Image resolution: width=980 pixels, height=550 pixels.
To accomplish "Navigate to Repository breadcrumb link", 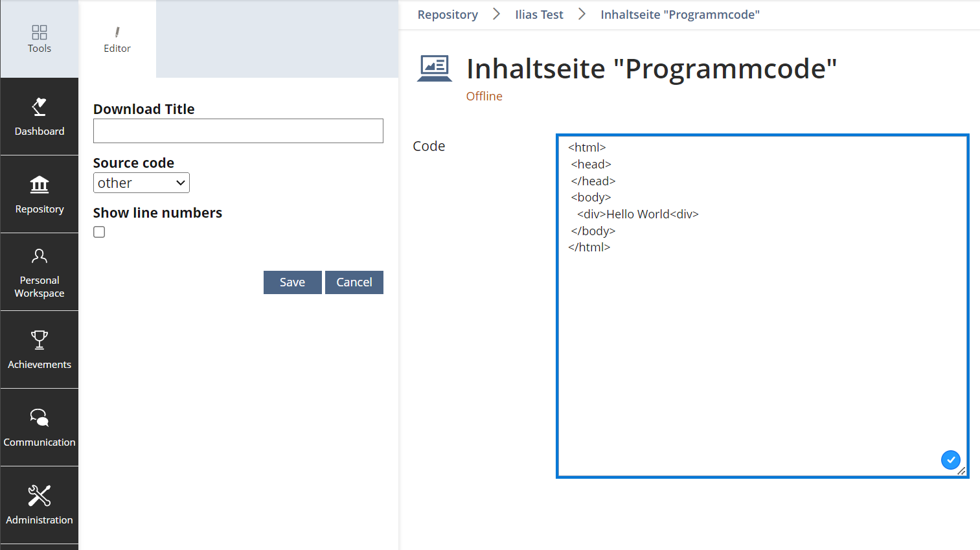I will pos(448,14).
